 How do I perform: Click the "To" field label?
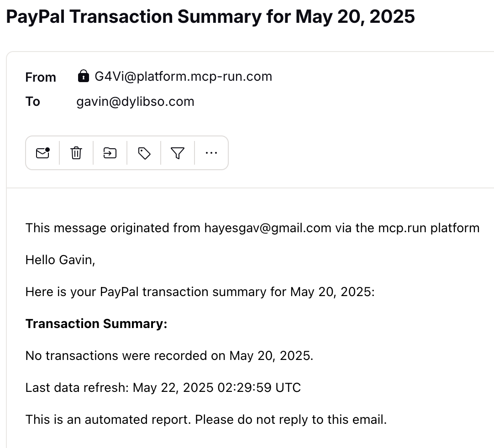(33, 101)
